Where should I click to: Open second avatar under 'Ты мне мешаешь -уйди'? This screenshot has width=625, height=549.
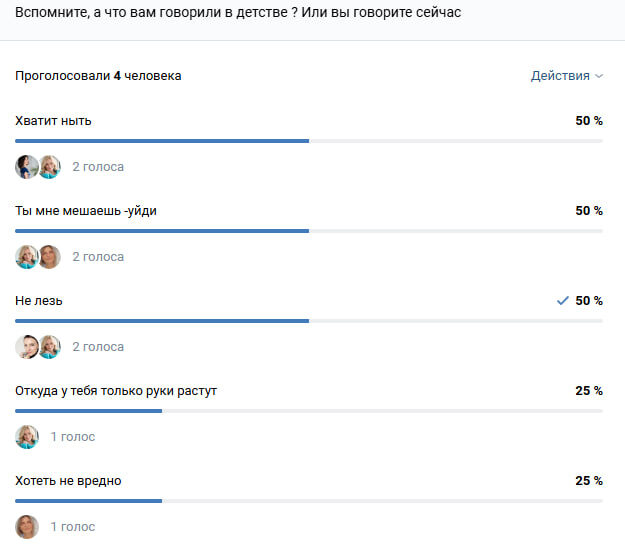50,257
